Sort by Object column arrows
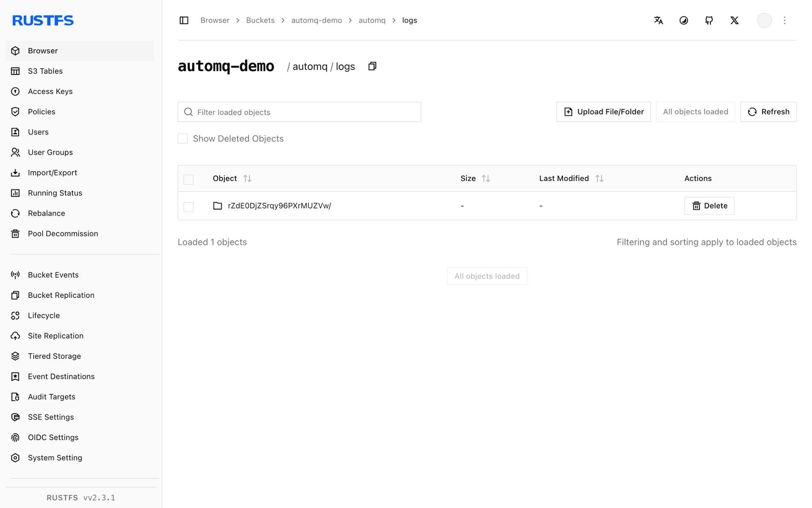Screen dimensions: 812x508 click(247, 178)
